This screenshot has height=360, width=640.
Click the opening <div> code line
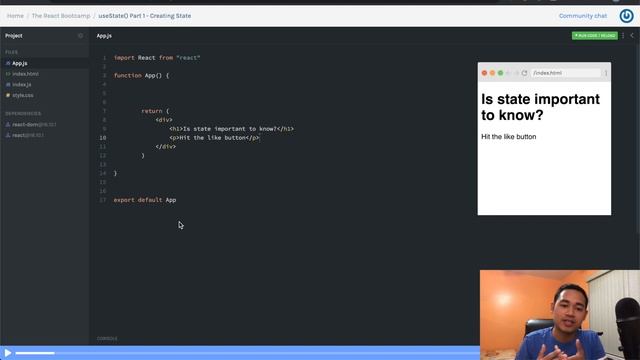coord(164,120)
